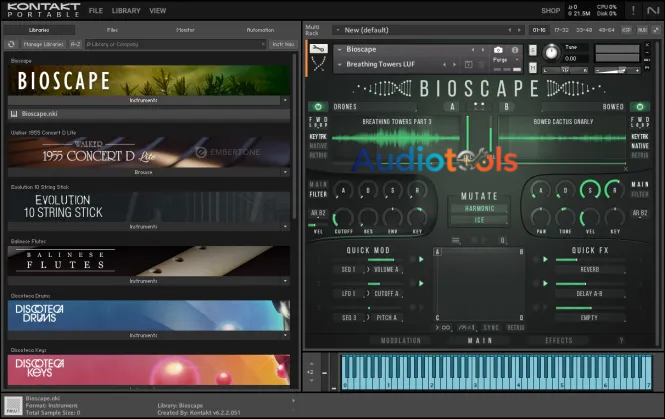Image resolution: width=665 pixels, height=419 pixels.
Task: Click the instrument edit wrench icon
Action: tap(319, 49)
